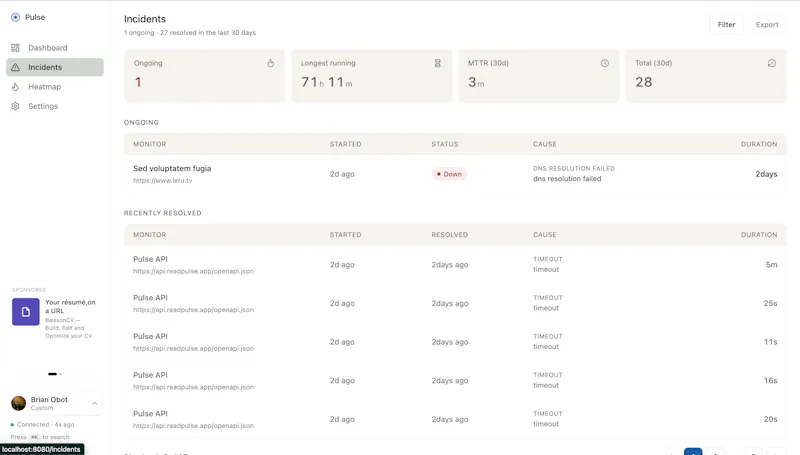Click the clock icon on MTTR card
Image resolution: width=800 pixels, height=455 pixels.
tap(605, 63)
